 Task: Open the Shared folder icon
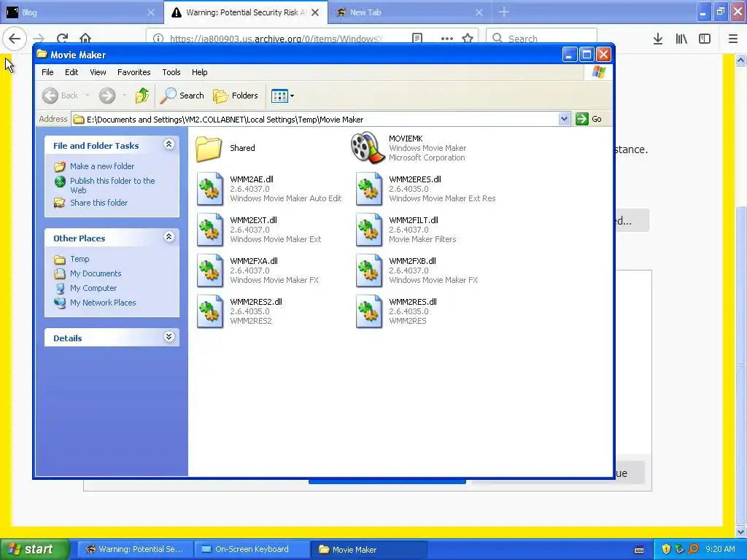209,148
